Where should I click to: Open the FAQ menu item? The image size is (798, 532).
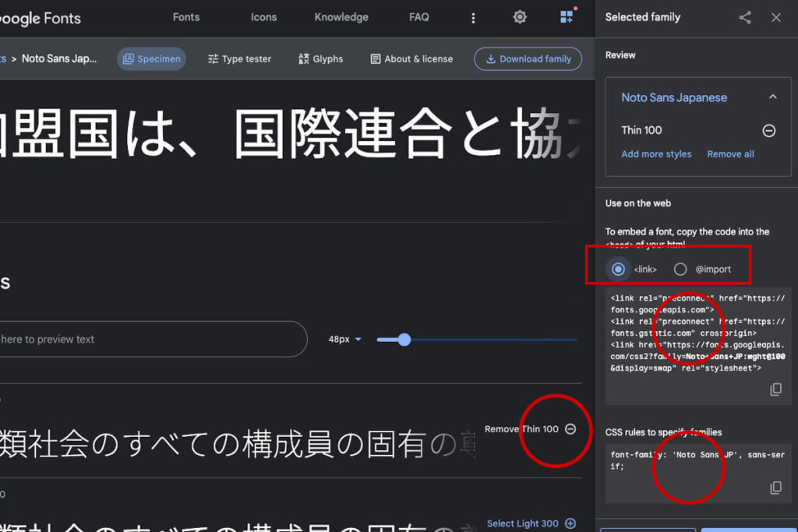[x=418, y=17]
